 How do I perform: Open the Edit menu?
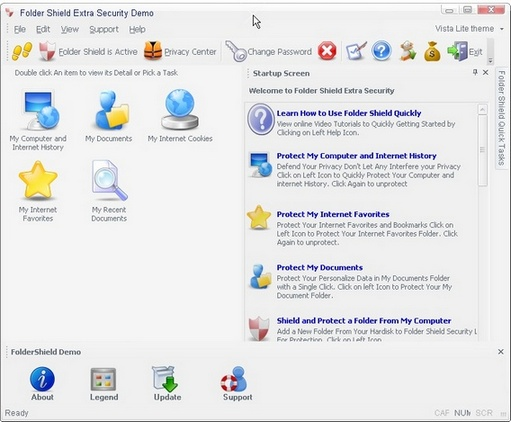pos(43,29)
